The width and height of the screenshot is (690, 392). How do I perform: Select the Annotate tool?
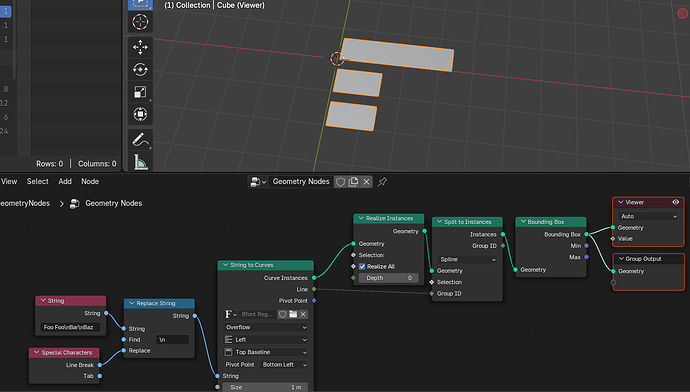click(x=140, y=140)
